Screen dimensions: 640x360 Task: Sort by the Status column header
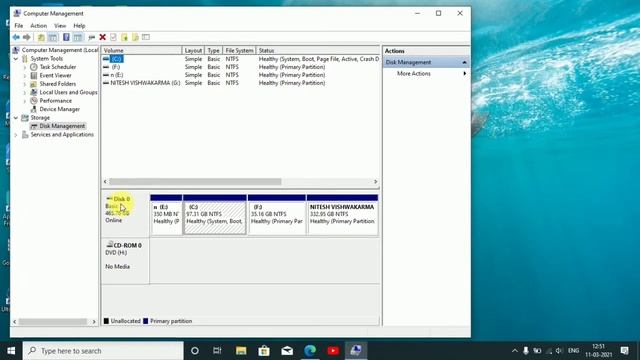pyautogui.click(x=318, y=50)
